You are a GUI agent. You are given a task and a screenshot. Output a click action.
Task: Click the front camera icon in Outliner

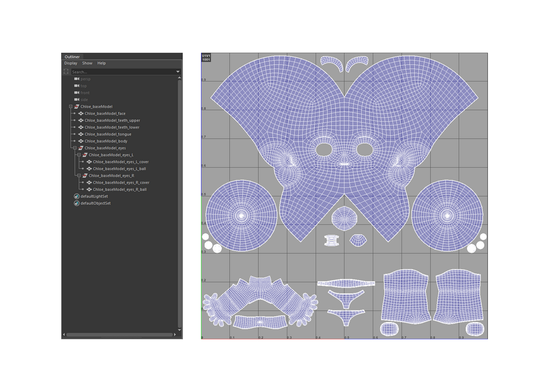tap(76, 93)
